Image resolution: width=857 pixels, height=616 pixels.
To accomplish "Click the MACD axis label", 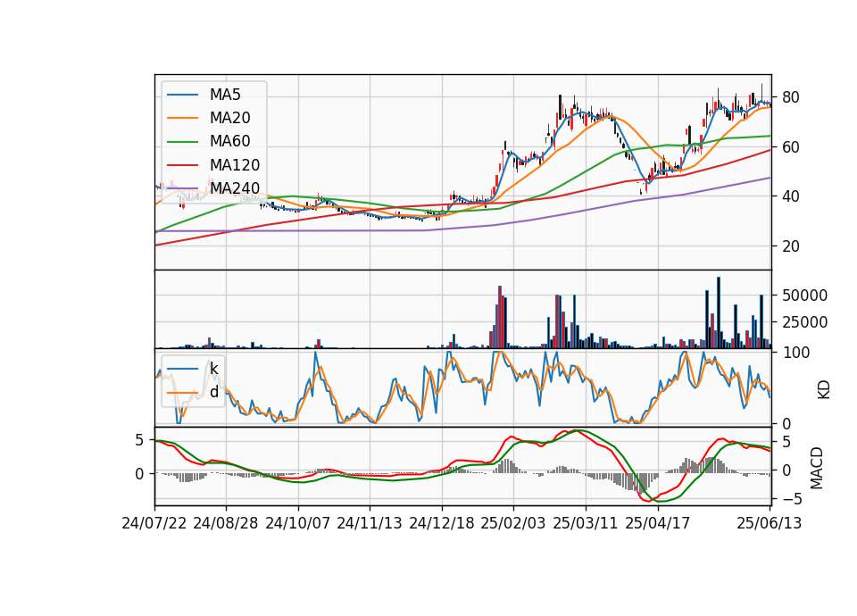I will [817, 468].
